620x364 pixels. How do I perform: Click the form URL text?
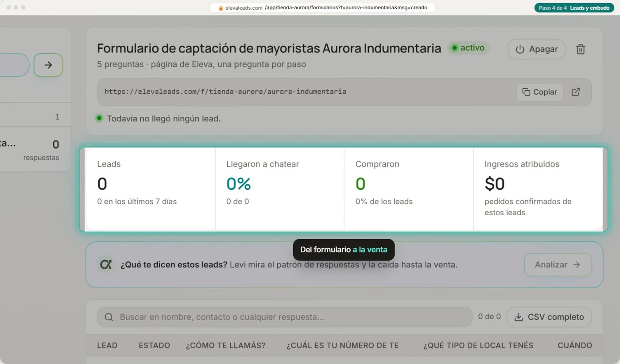pos(225,92)
